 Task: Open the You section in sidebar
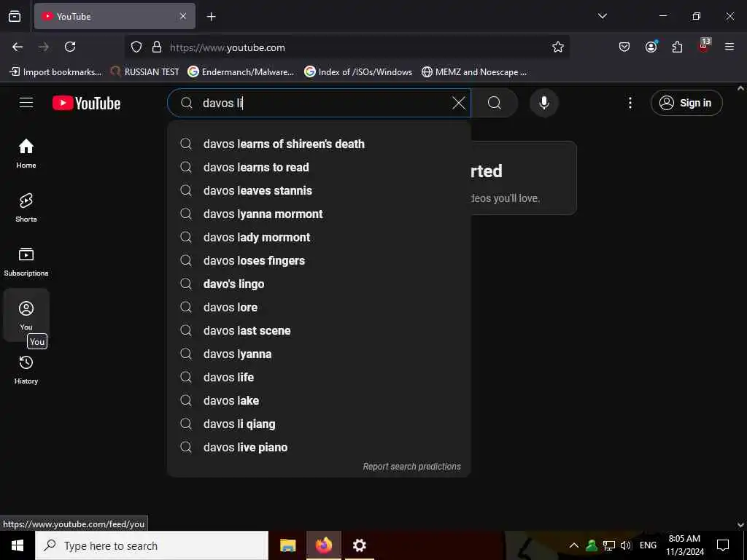tap(26, 315)
